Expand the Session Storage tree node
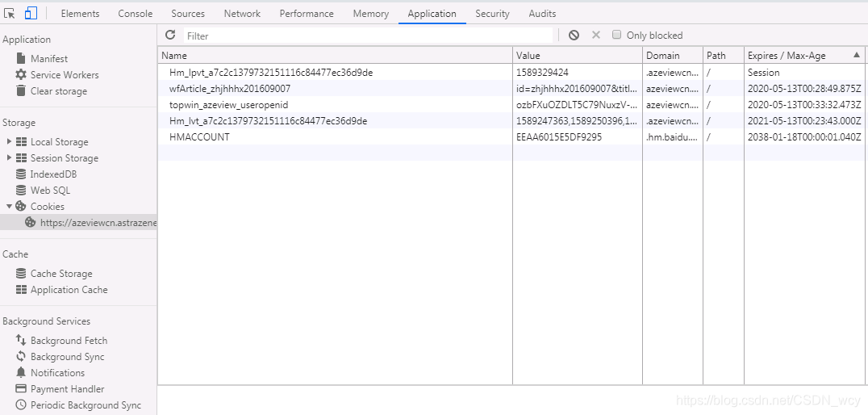The width and height of the screenshot is (868, 415). (x=10, y=158)
